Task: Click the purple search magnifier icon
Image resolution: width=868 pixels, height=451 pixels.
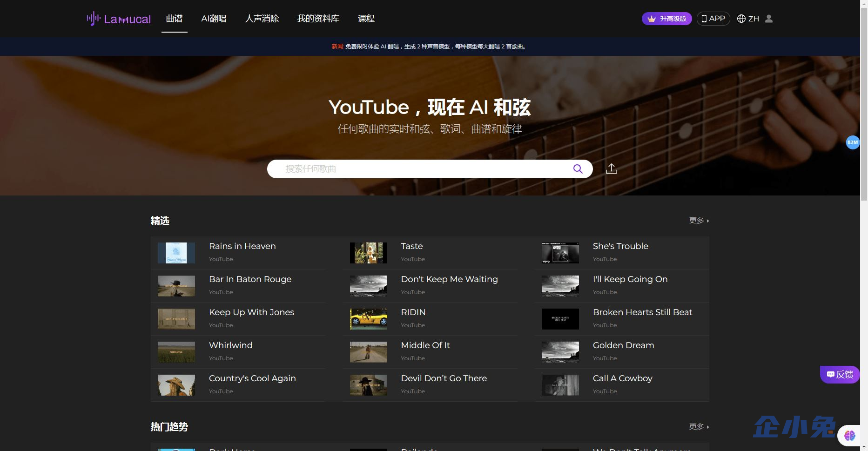Action: [x=578, y=169]
